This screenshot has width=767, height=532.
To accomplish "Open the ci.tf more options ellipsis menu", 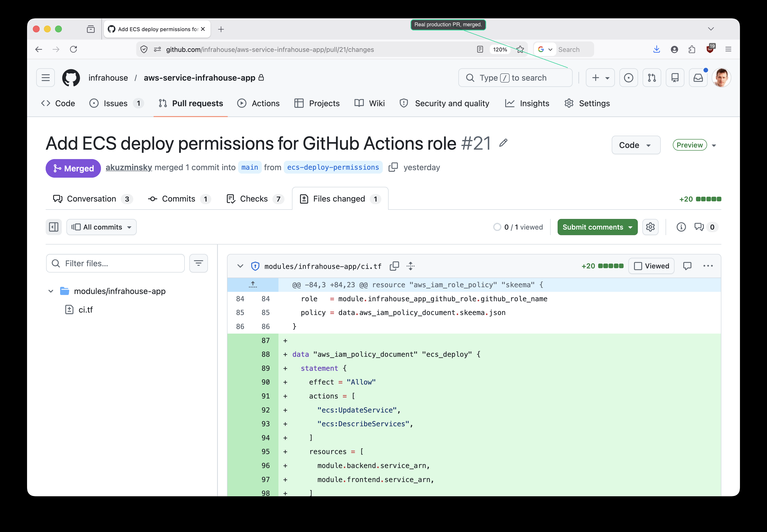I will tap(708, 266).
